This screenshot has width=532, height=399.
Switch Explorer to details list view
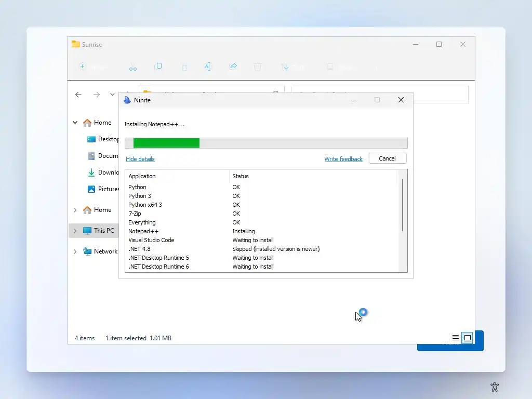point(456,338)
